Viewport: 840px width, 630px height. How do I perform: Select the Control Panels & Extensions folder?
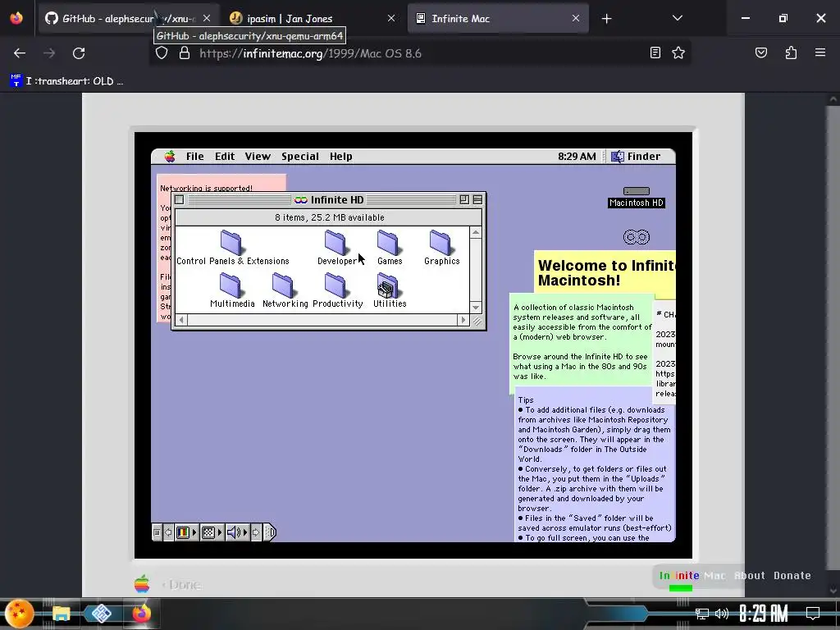pyautogui.click(x=231, y=243)
